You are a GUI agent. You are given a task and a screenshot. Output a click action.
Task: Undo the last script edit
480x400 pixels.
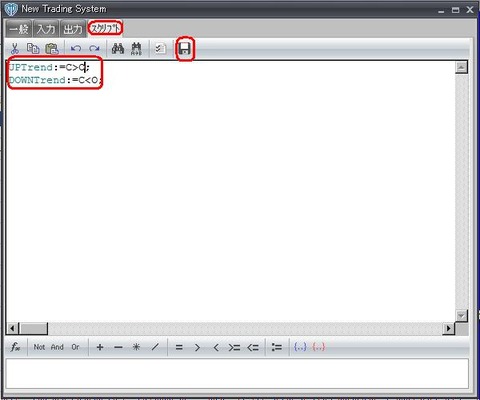tap(76, 49)
